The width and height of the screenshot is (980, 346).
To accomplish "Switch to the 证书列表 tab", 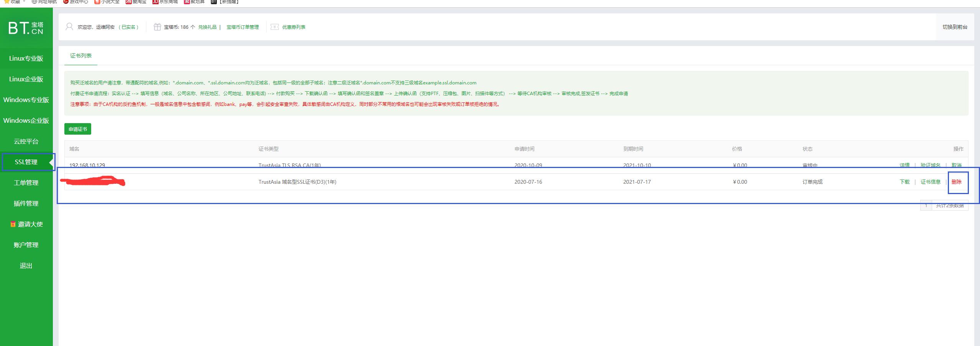I will [x=81, y=56].
